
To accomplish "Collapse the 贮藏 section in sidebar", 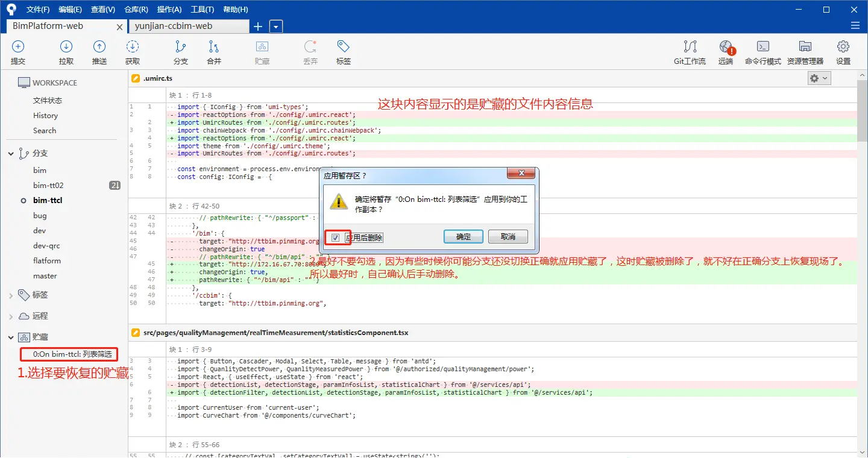I will (11, 337).
